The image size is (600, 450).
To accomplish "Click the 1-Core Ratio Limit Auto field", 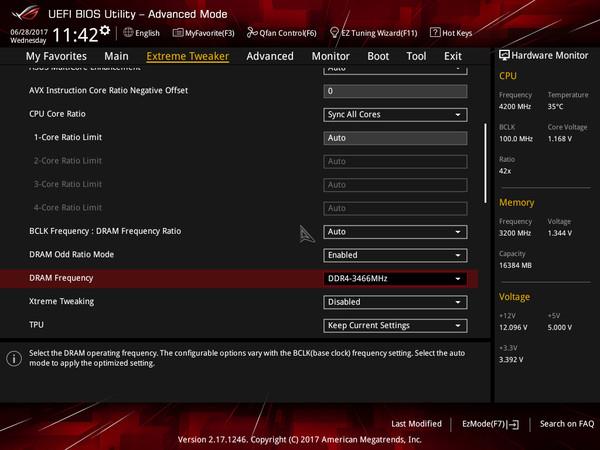I will (395, 138).
